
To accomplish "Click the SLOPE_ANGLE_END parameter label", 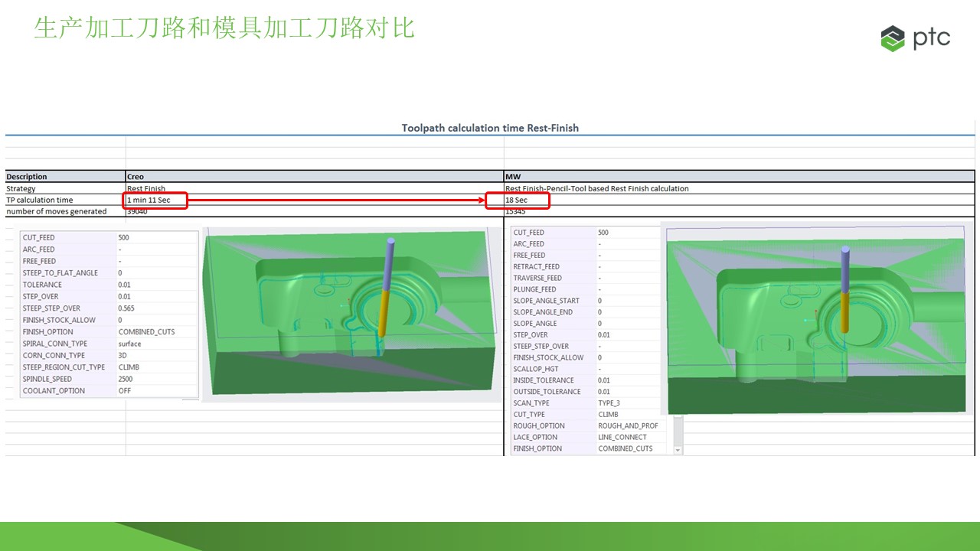I will (543, 312).
